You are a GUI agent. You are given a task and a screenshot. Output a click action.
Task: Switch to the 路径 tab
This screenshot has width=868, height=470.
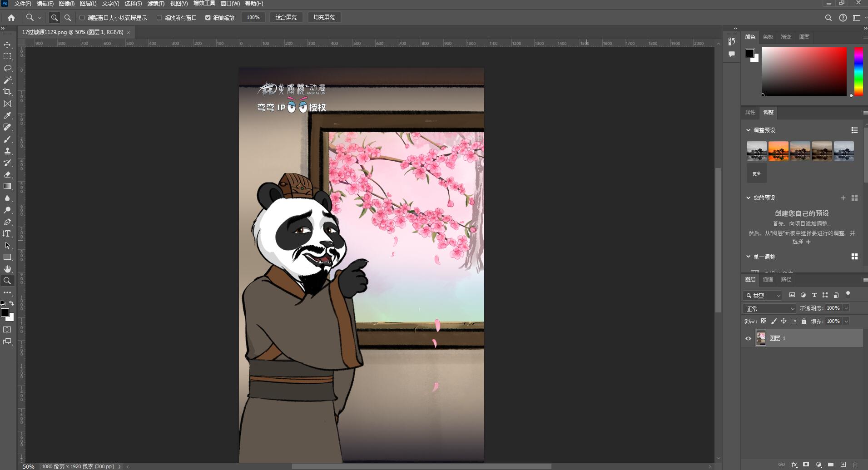(x=786, y=279)
